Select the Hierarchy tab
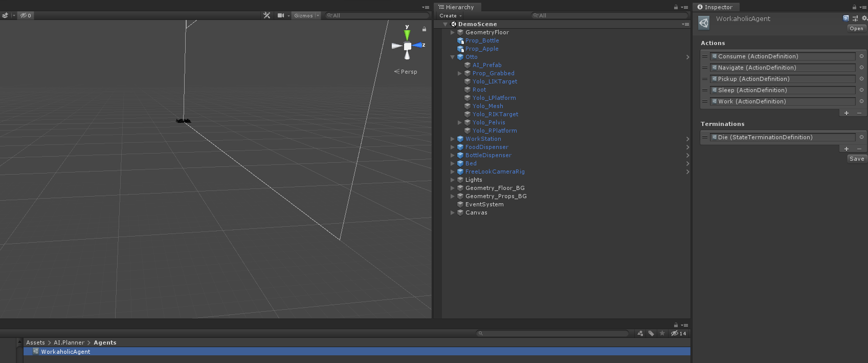 coord(456,7)
